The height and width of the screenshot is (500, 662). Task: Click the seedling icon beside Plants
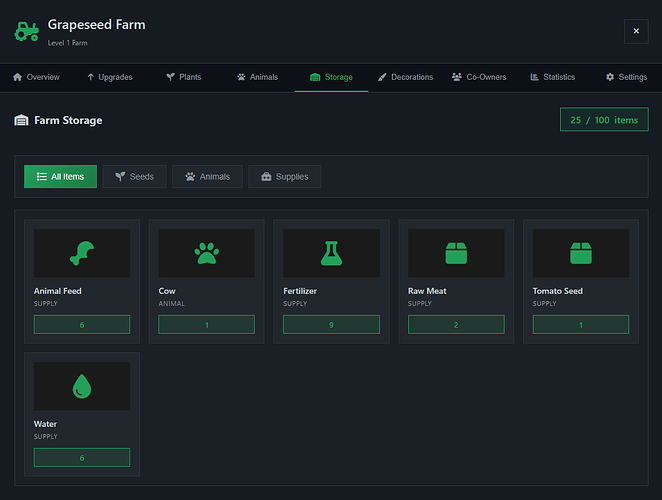170,77
